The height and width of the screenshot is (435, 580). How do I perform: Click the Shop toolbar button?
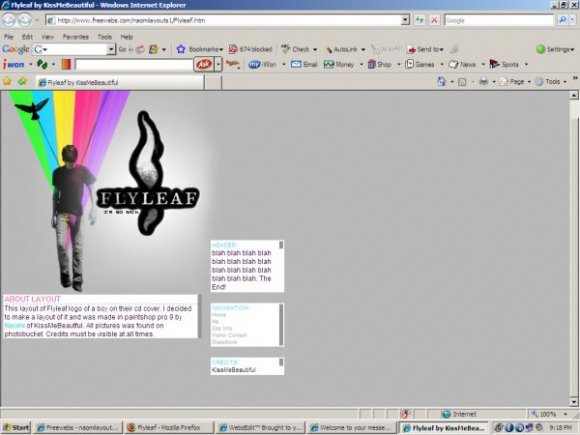(380, 64)
